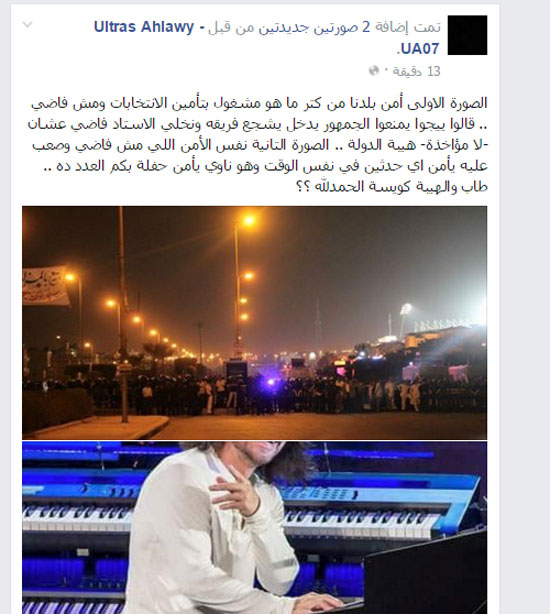Open the Ultras Ahlawy page link
This screenshot has width=550, height=614.
pyautogui.click(x=144, y=27)
